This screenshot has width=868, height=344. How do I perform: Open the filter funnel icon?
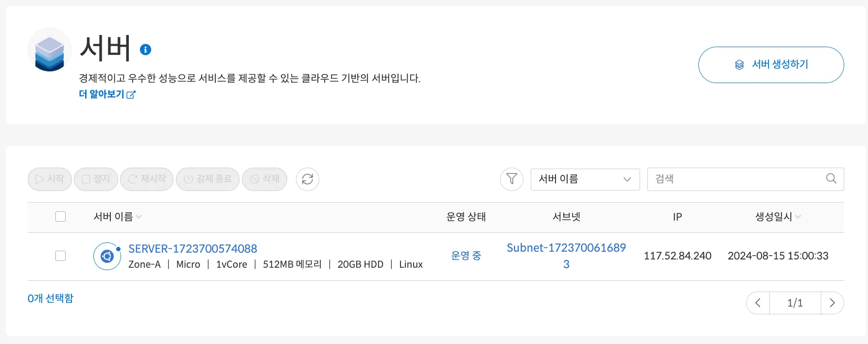[x=512, y=179]
